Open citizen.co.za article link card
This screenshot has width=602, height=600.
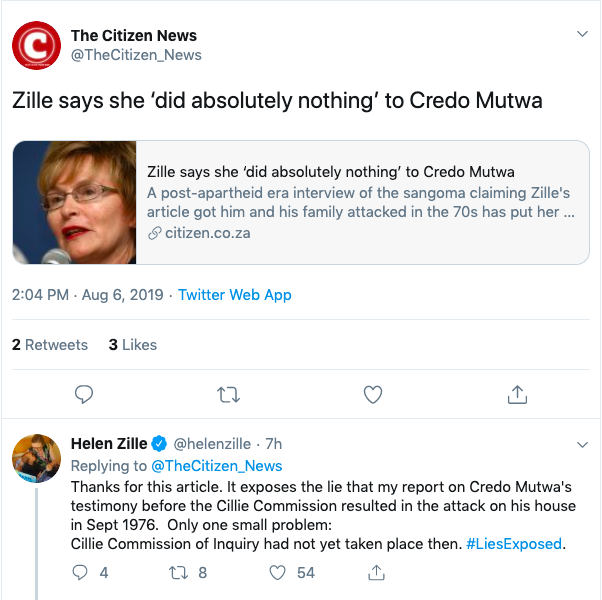coord(360,202)
